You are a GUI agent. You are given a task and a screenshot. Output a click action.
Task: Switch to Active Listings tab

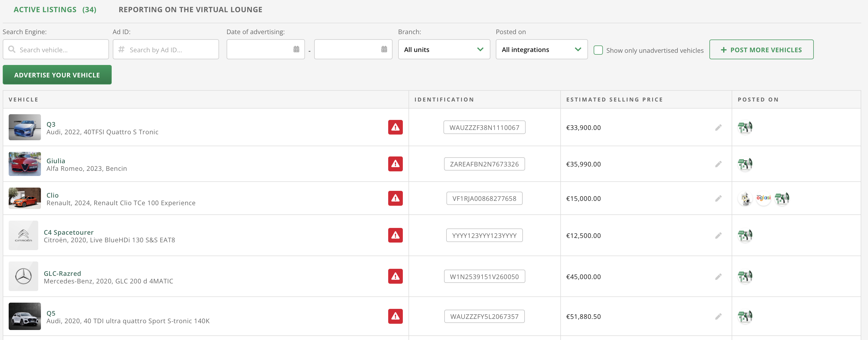[55, 9]
